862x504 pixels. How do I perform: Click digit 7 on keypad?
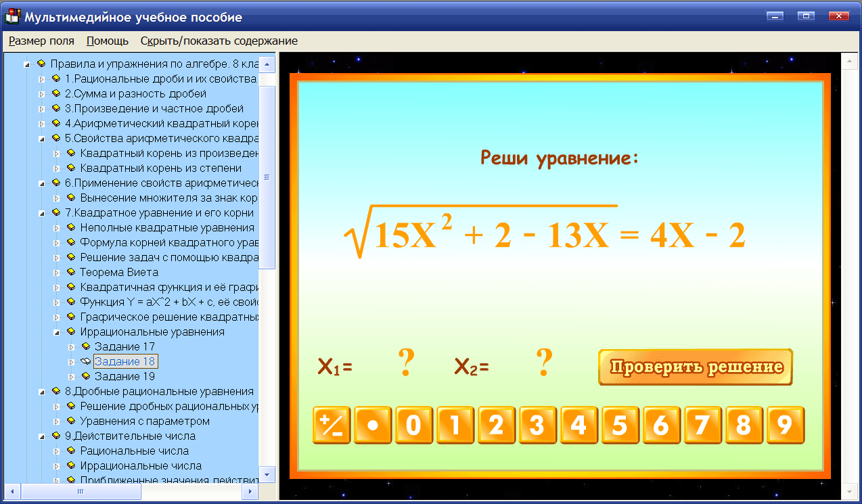702,425
